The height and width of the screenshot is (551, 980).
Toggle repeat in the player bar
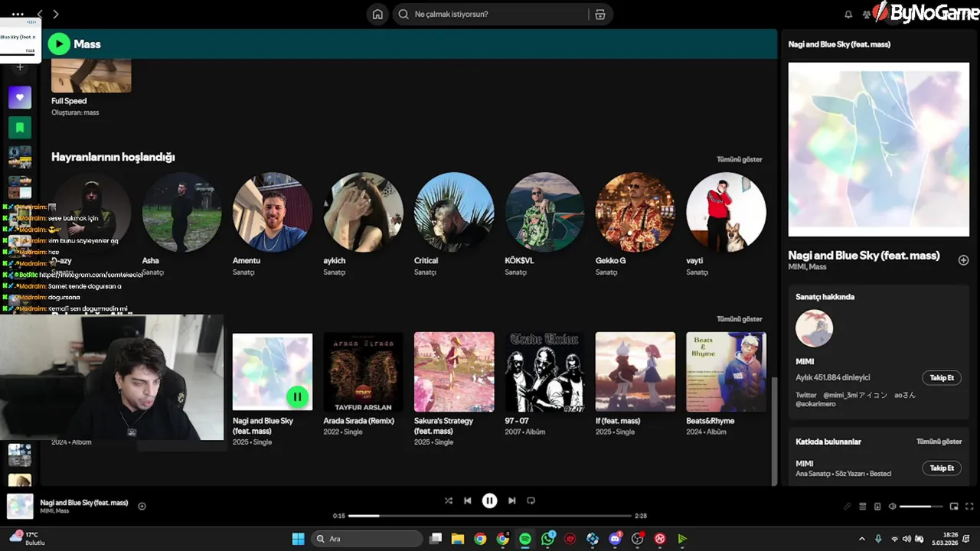click(x=531, y=500)
